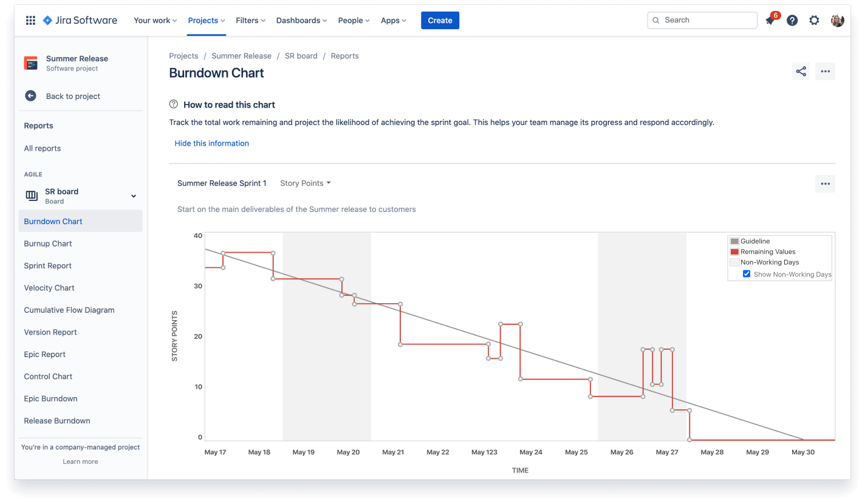Open the help question mark icon
Screen dimensions: 865x504
point(792,21)
